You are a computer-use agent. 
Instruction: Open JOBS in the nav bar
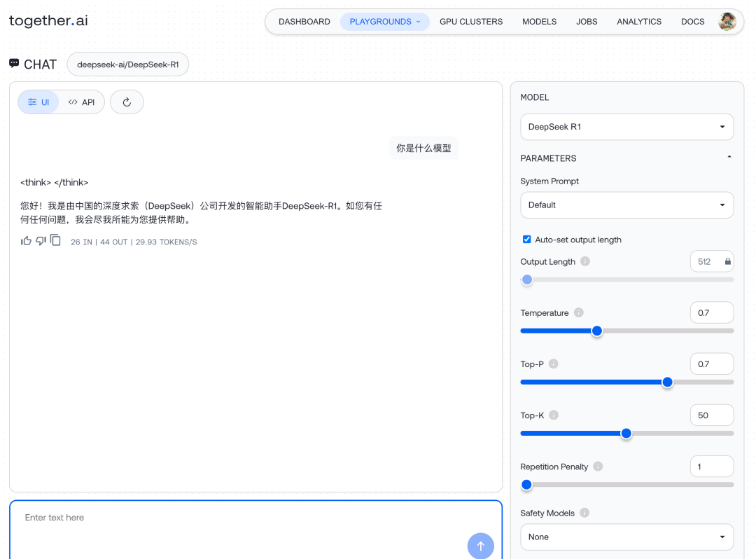[587, 22]
